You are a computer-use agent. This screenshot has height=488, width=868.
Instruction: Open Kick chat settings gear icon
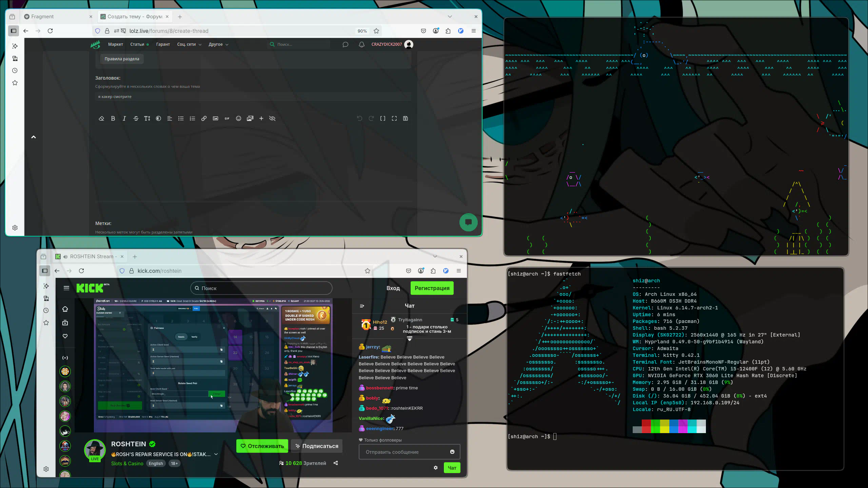tap(436, 468)
